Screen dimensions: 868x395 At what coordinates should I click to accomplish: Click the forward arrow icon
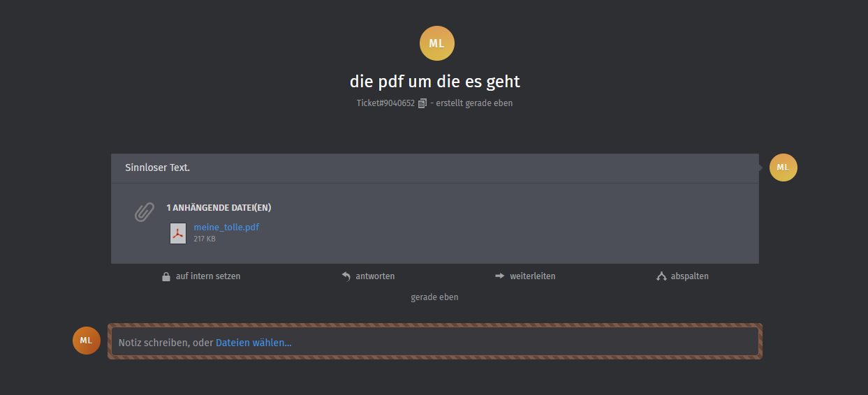(499, 276)
